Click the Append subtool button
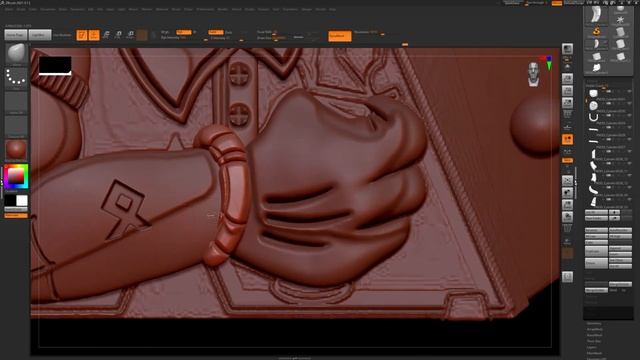This screenshot has height=360, width=640. tap(620, 248)
